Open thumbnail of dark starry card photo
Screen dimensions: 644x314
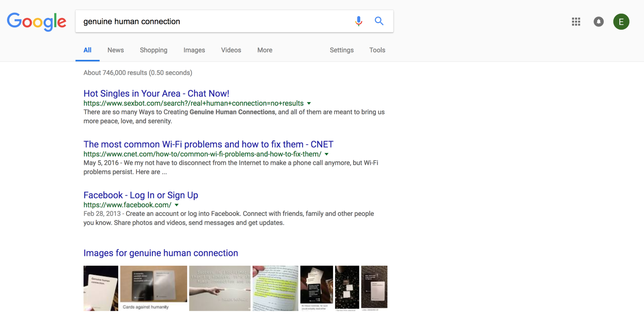pos(347,288)
